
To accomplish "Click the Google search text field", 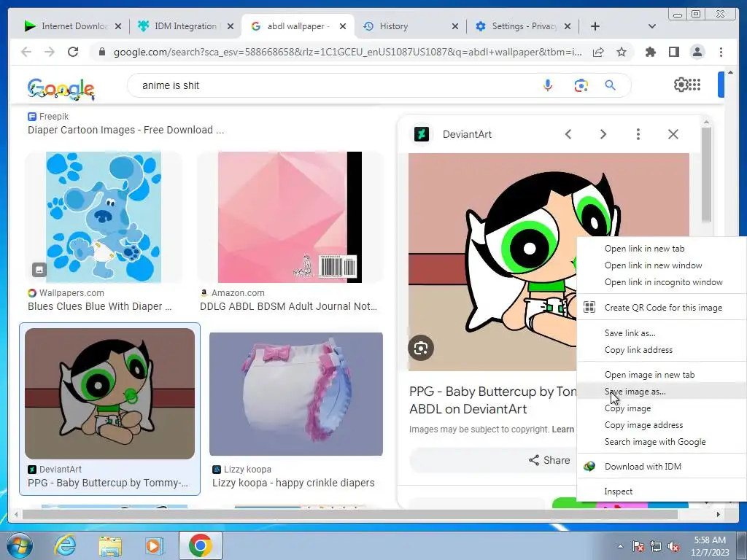I will click(x=333, y=85).
